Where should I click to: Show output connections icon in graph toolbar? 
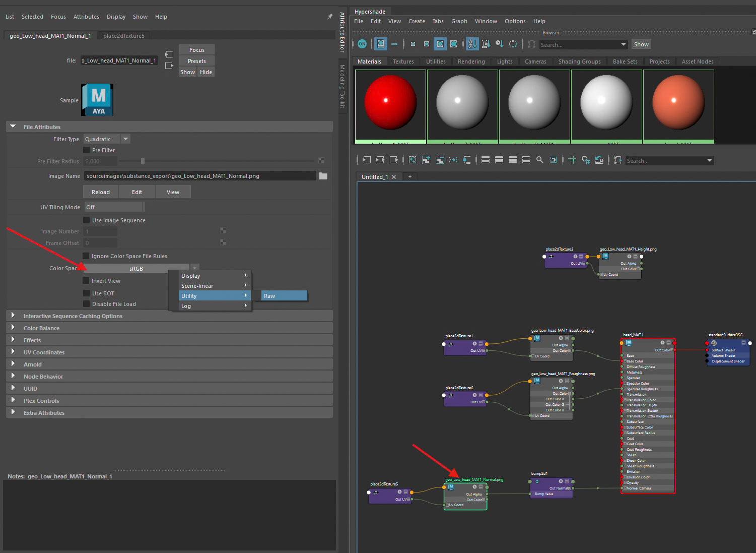(x=394, y=160)
